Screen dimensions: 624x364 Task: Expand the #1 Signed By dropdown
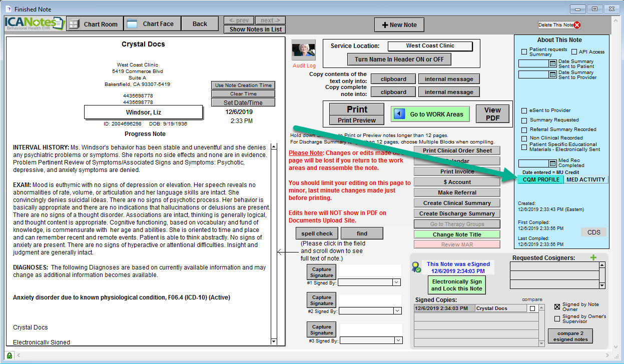[x=397, y=282]
